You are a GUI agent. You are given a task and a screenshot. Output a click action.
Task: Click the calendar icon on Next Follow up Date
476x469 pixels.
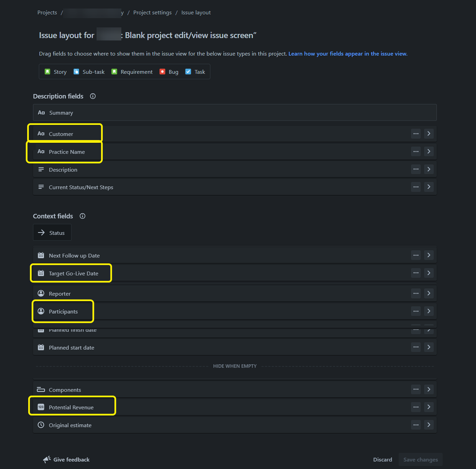coord(41,255)
